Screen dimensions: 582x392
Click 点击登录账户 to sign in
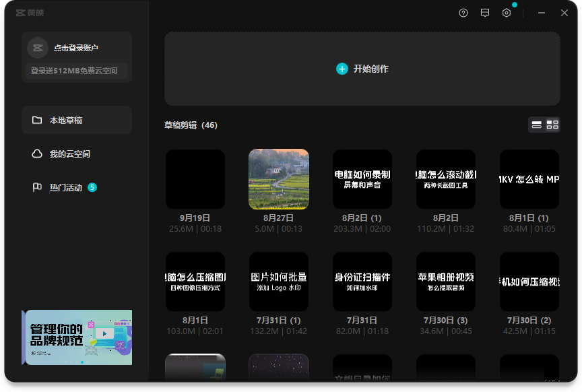coord(76,48)
